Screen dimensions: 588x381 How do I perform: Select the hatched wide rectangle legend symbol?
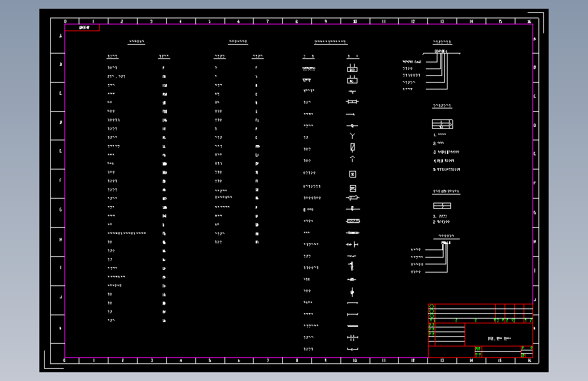pyautogui.click(x=353, y=221)
